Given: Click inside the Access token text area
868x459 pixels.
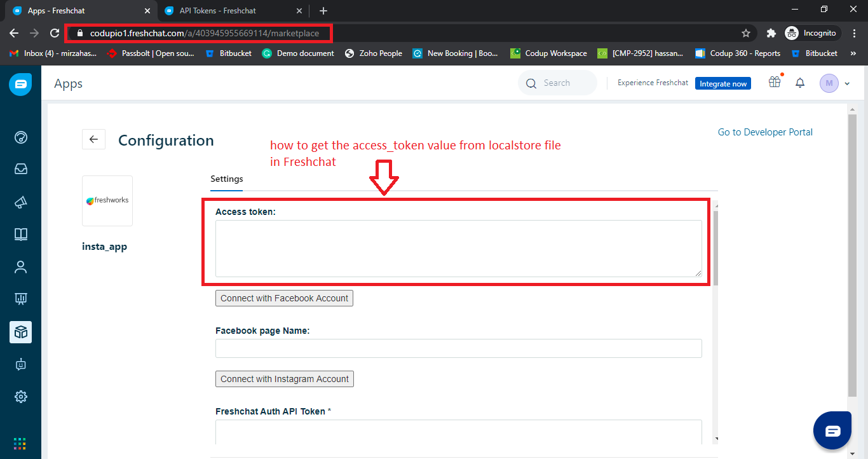Looking at the screenshot, I should (459, 249).
